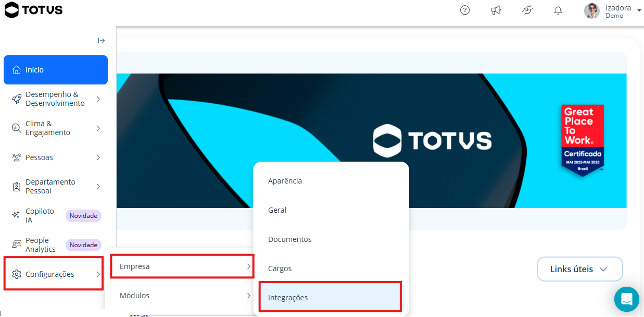Click the rocket icon for Desempenho
This screenshot has height=317, width=644.
[x=17, y=99]
